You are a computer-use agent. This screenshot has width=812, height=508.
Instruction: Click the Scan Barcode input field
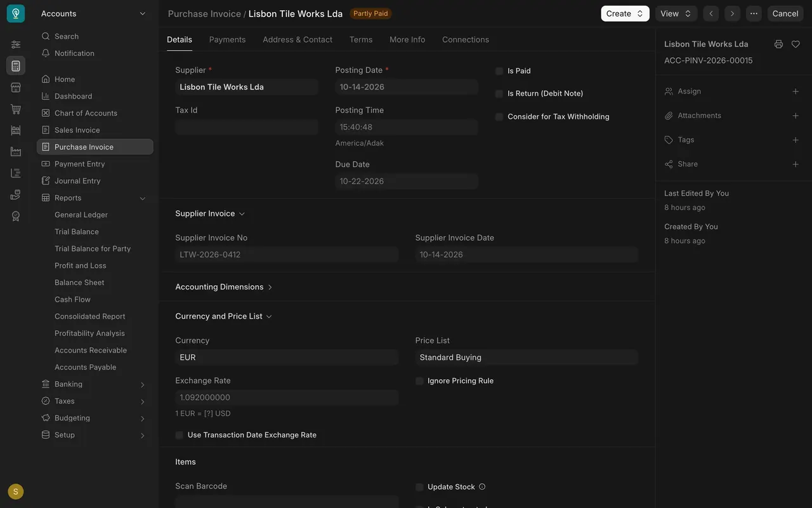point(287,502)
